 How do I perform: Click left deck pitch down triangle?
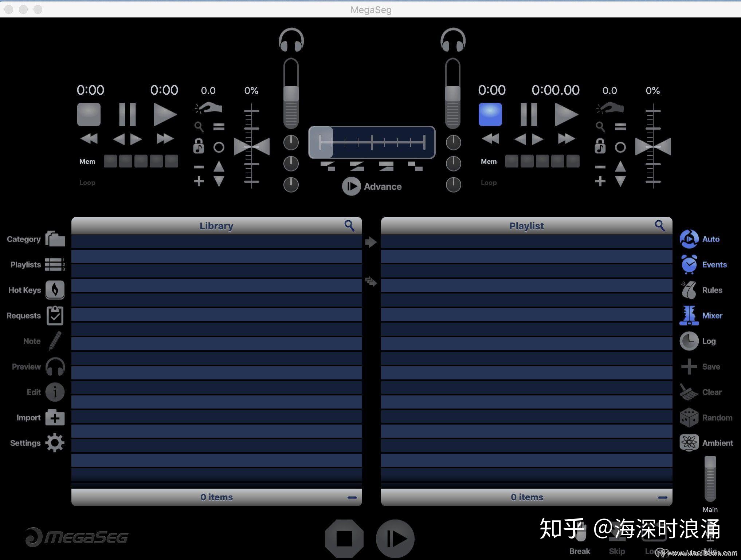219,181
